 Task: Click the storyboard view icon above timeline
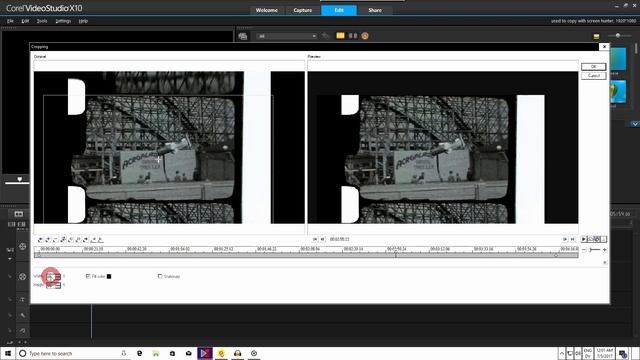pyautogui.click(x=18, y=214)
